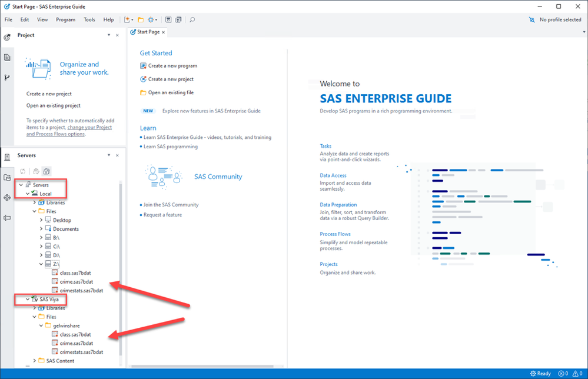This screenshot has width=588, height=379.
Task: Expand the Documents folder node
Action: click(41, 229)
